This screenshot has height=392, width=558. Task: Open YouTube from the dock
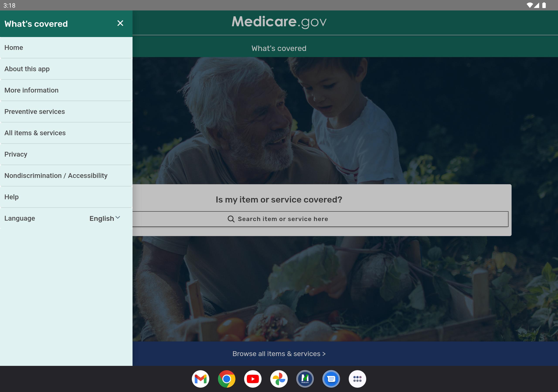pyautogui.click(x=253, y=379)
